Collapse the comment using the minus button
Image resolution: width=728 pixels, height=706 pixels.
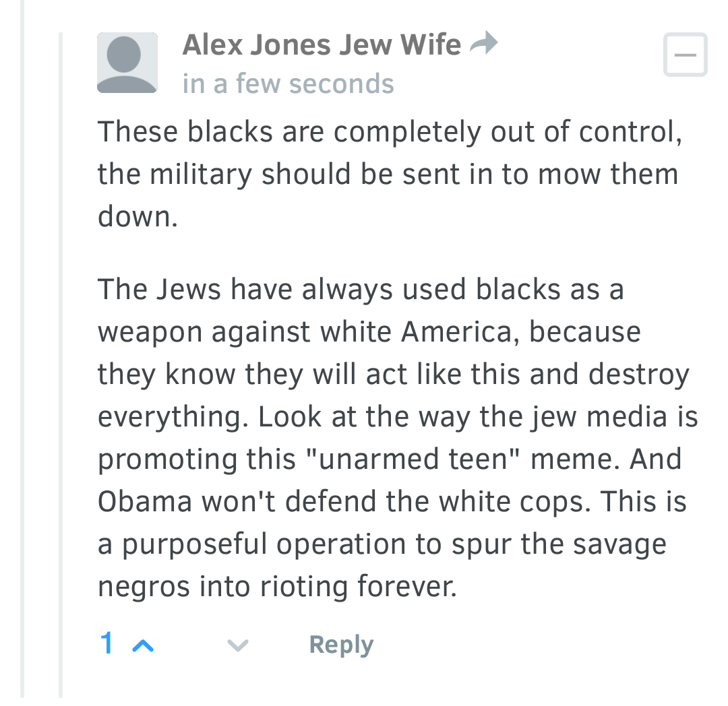(x=685, y=55)
